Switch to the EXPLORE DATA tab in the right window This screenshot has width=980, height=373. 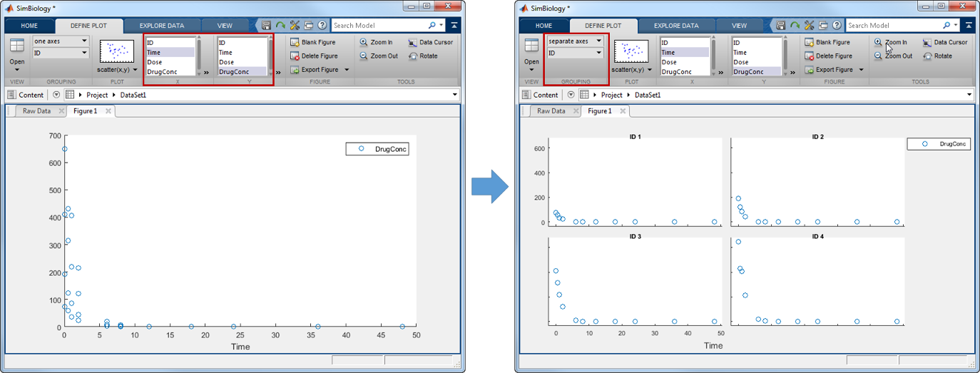(x=676, y=26)
